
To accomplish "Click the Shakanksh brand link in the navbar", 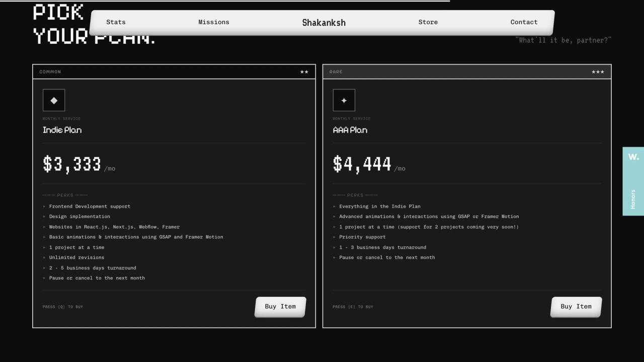I will [x=324, y=22].
